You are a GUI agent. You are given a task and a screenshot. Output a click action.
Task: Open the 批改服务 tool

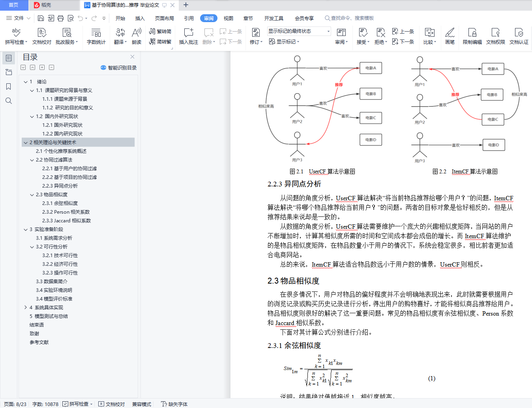[67, 36]
